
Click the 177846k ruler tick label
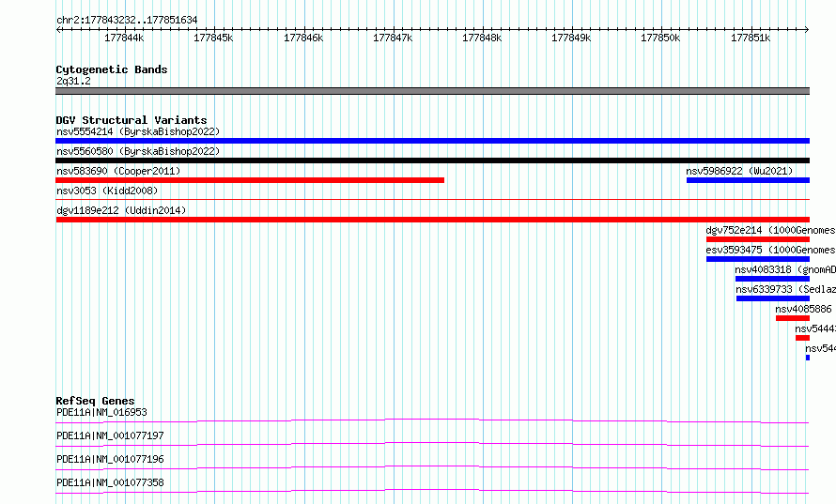[303, 38]
